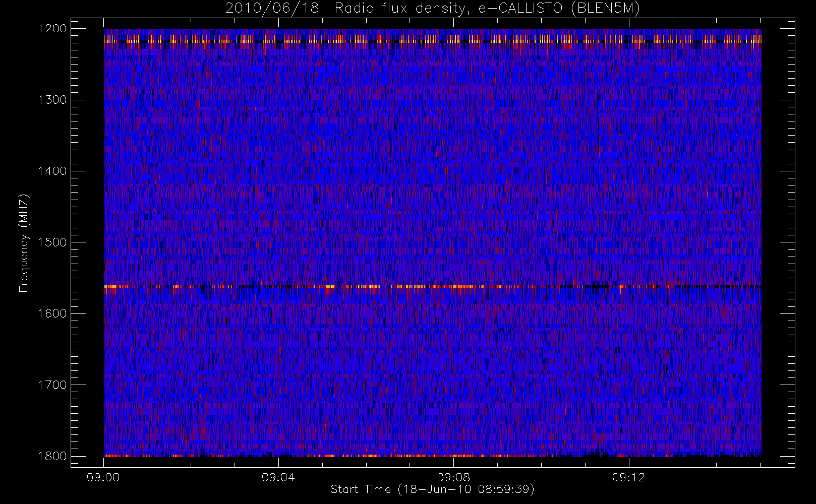Click the 09:00 time tick label
Viewport: 816px width, 504px height.
coord(103,477)
